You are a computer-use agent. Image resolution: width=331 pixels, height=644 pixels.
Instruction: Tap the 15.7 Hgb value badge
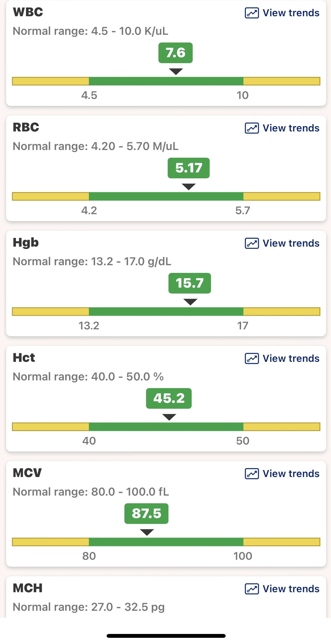(x=190, y=283)
